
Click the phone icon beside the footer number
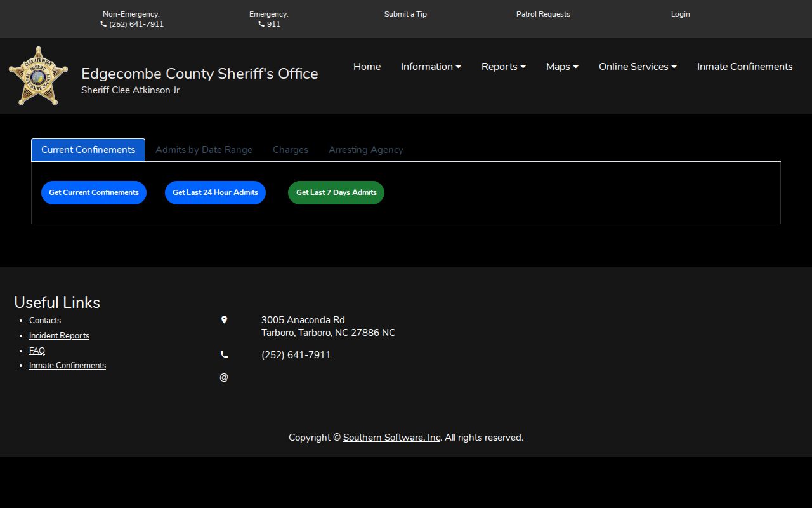(x=224, y=355)
